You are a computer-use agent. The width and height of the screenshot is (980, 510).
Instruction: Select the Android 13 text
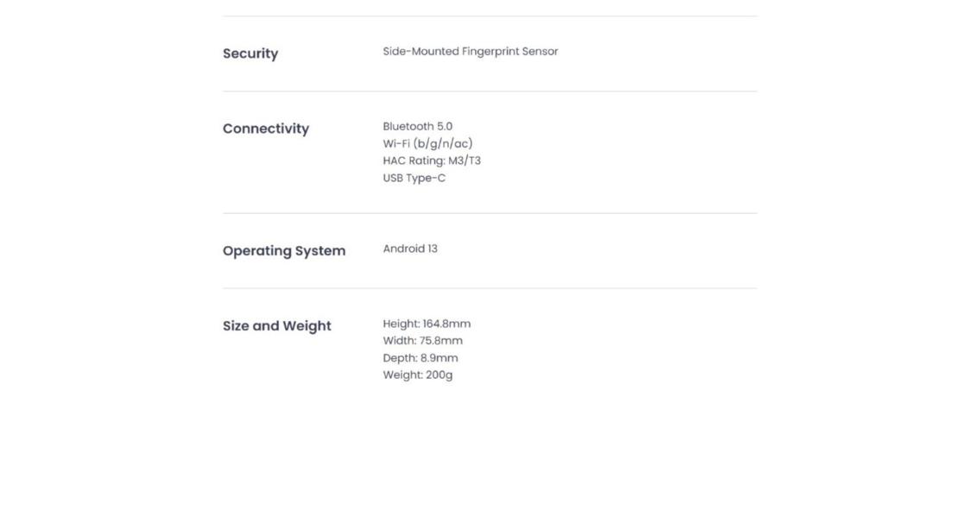(x=410, y=249)
